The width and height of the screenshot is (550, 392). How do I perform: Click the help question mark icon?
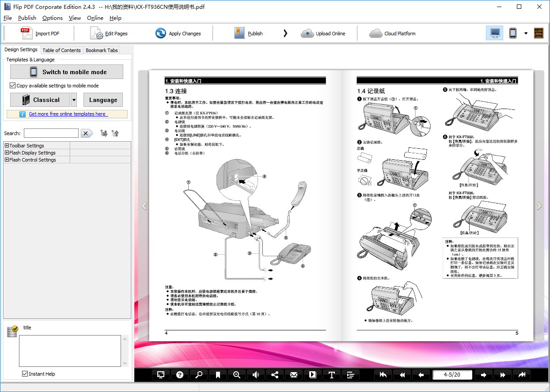[180, 375]
